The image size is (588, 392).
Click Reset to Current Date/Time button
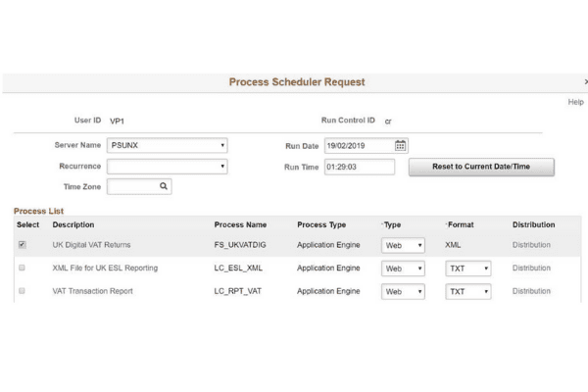click(481, 167)
